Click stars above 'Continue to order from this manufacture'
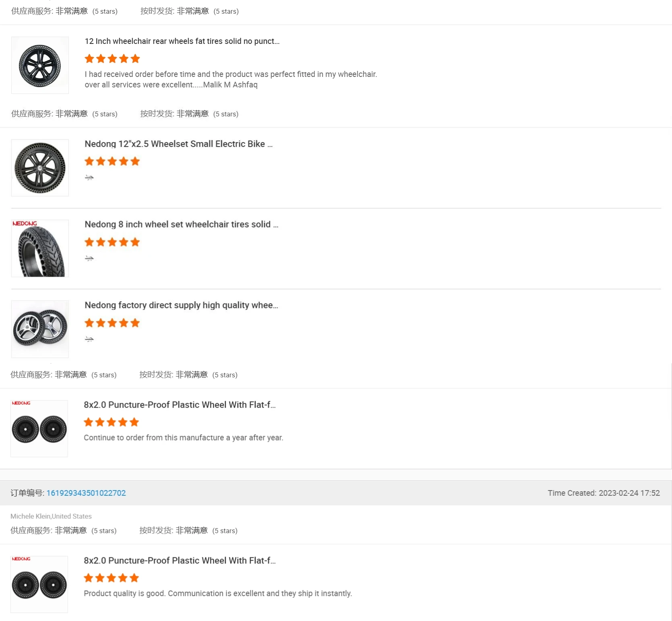Screen dimensions: 672x621 pos(112,422)
